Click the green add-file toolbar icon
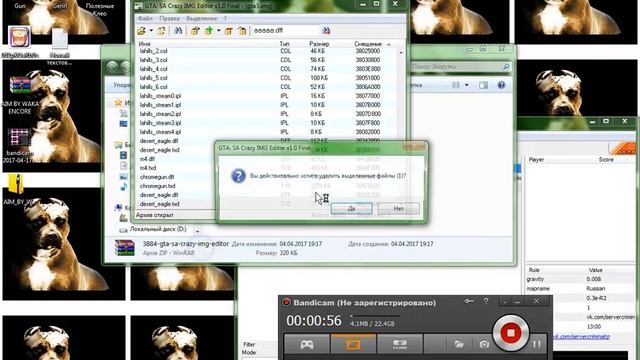640x360 pixels. pyautogui.click(x=209, y=31)
